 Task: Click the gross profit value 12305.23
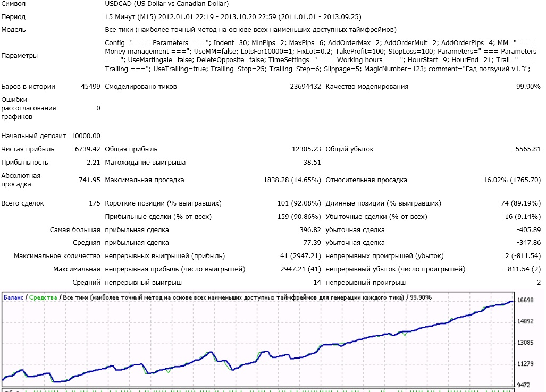pos(306,149)
